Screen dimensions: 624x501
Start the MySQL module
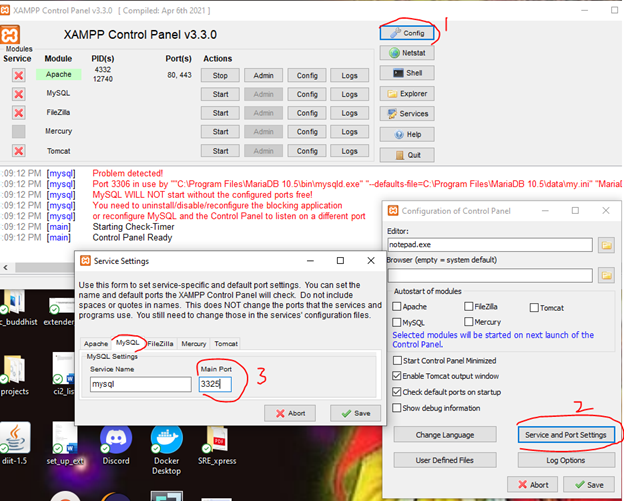(220, 94)
